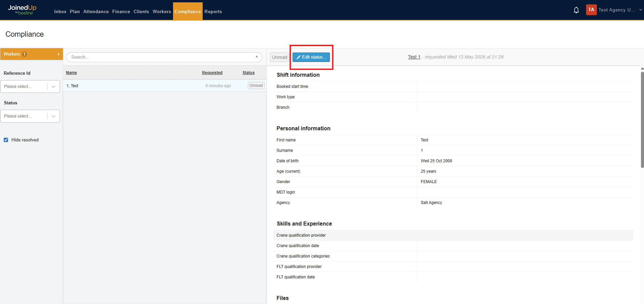
Task: Click the 'Wed 25 Oct 2000' date value
Action: (436, 161)
